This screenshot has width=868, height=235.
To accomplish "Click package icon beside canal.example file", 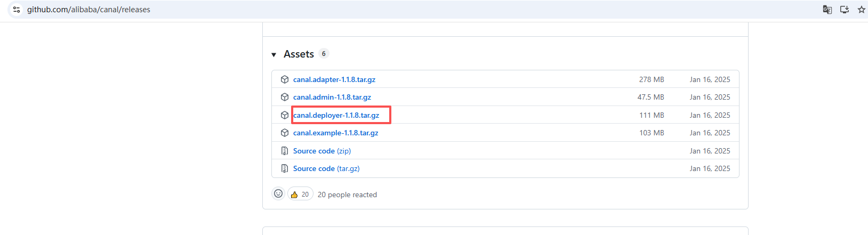I will pyautogui.click(x=285, y=133).
